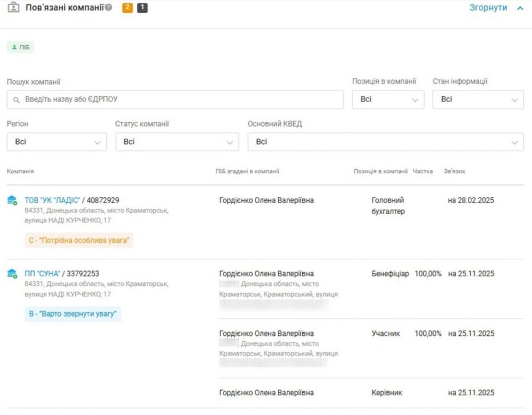Open ПП "СУНА" company link
The width and height of the screenshot is (532, 415).
coord(43,274)
